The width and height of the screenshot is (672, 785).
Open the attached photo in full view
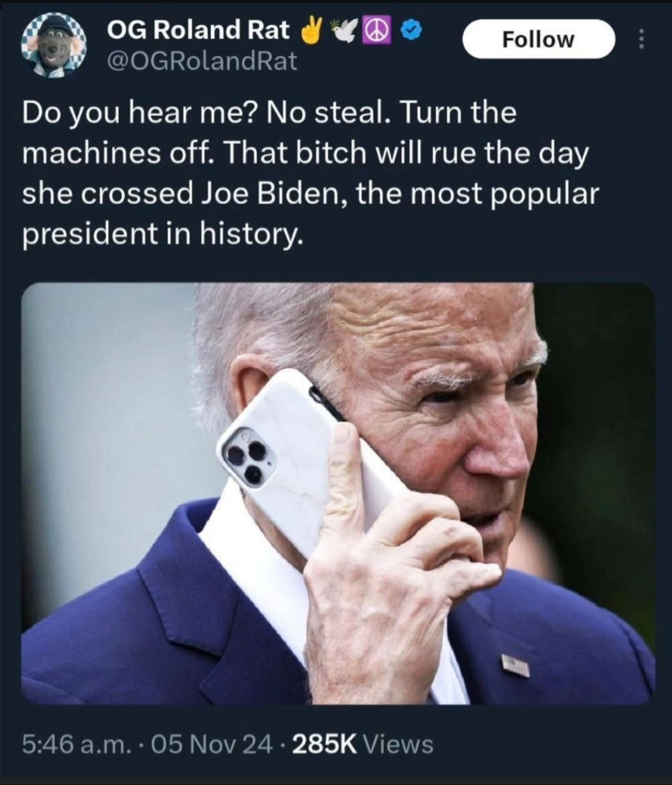click(x=338, y=493)
